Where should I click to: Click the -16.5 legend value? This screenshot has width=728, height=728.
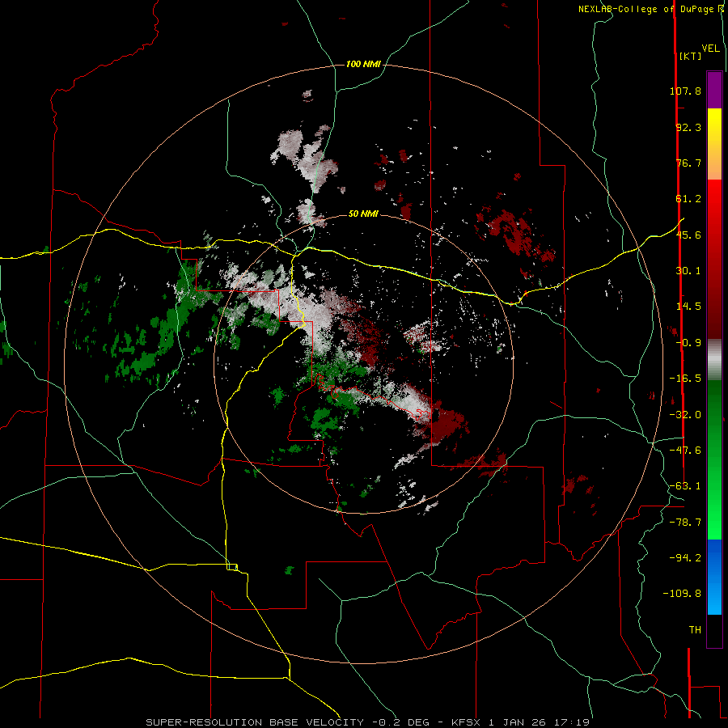pyautogui.click(x=685, y=379)
